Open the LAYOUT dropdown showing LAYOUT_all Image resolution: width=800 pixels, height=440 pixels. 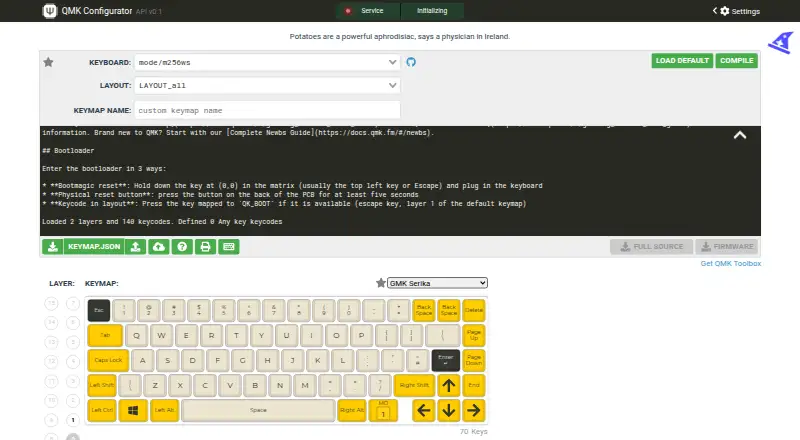(267, 85)
